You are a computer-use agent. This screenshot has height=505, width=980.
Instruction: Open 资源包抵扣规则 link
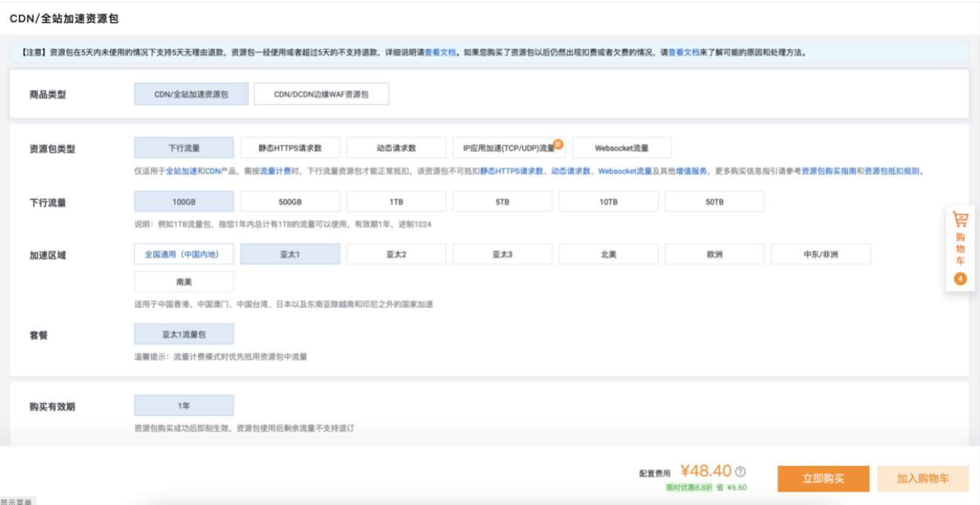tap(892, 171)
